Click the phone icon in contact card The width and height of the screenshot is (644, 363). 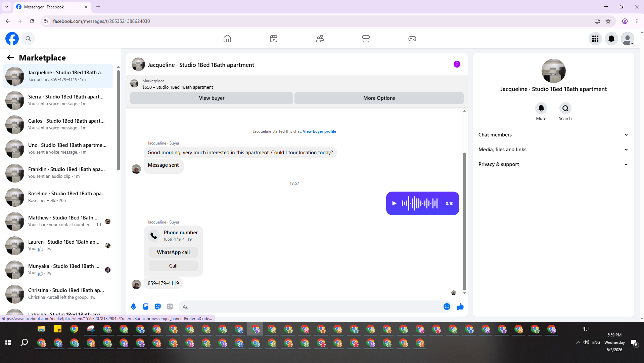pos(154,236)
